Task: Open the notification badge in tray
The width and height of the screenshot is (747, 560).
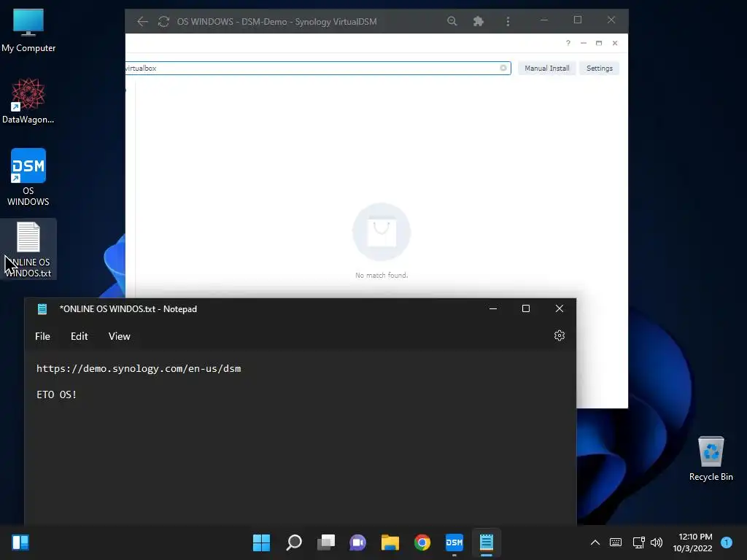Action: [727, 542]
